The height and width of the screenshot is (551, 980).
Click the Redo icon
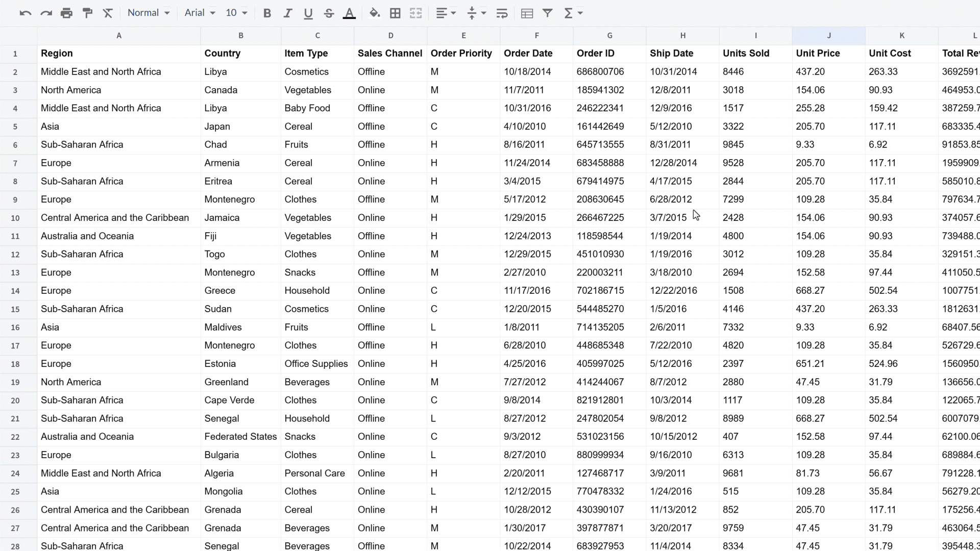[x=46, y=13]
